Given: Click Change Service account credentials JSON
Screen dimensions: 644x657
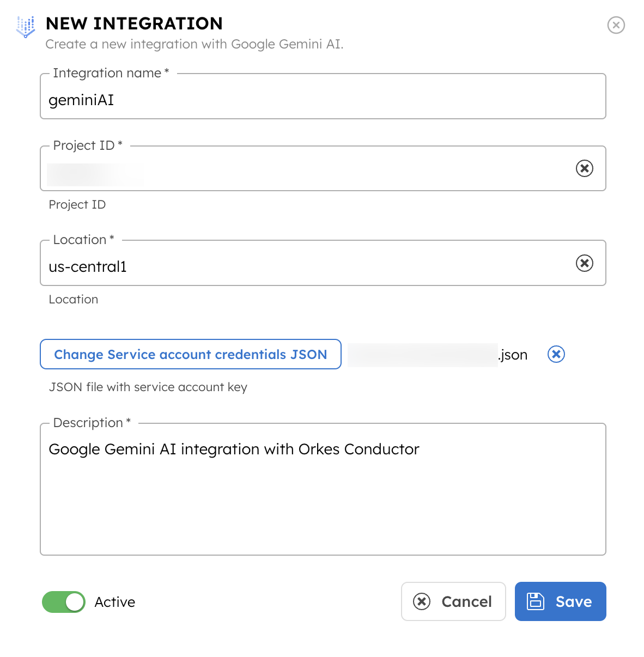Looking at the screenshot, I should [x=191, y=354].
